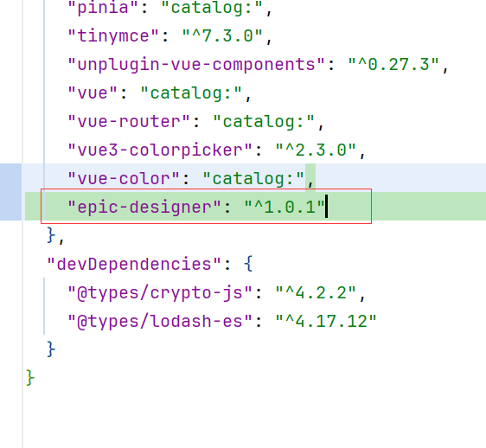Image resolution: width=486 pixels, height=448 pixels.
Task: Click the opening brace after devDependencies
Action: [x=248, y=264]
